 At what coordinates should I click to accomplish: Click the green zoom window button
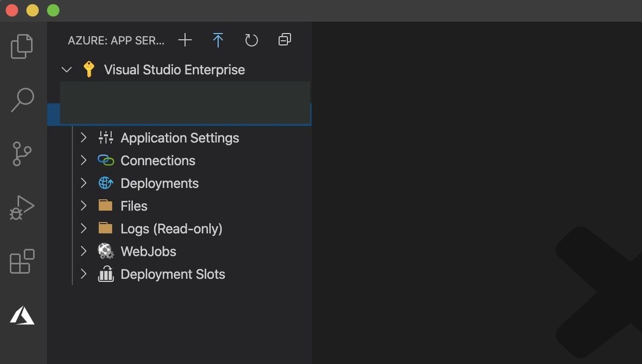[x=53, y=10]
